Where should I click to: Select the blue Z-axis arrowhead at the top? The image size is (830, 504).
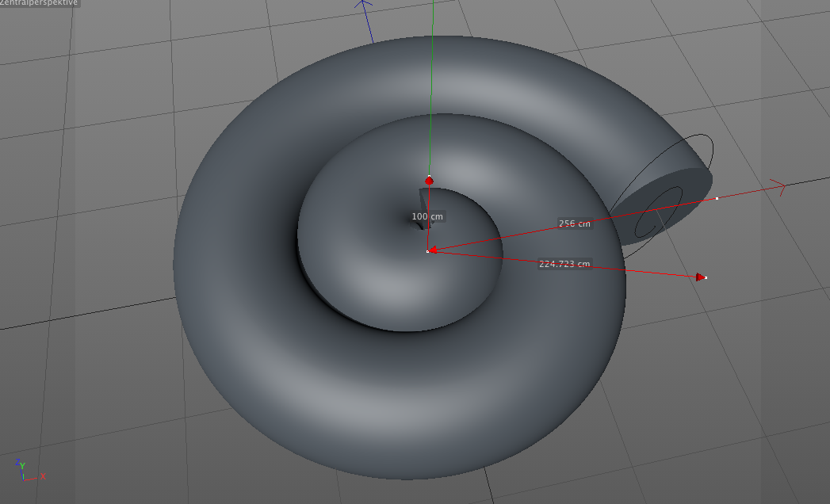[x=363, y=6]
